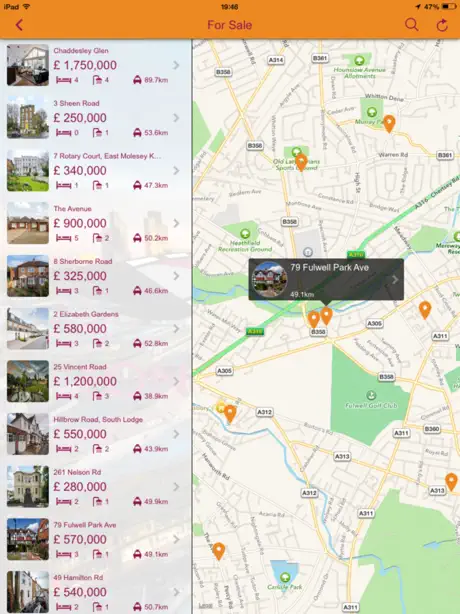
Task: Tap selected pin under callout pointer
Action: [x=326, y=316]
